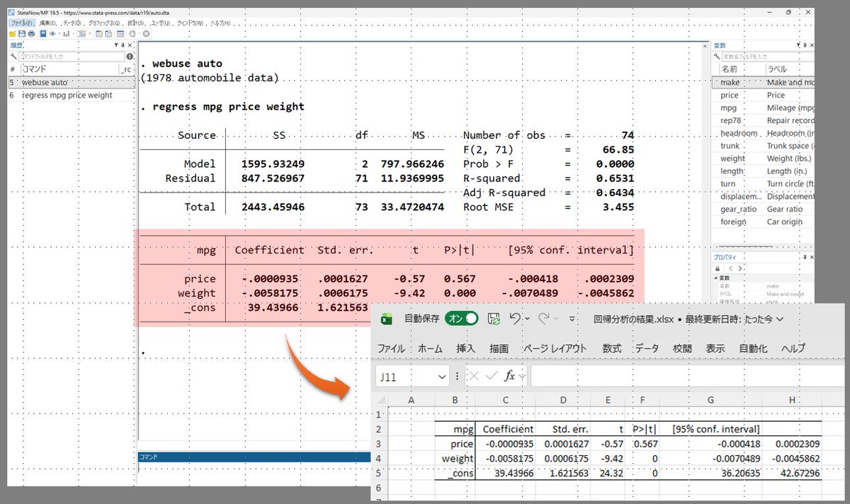The width and height of the screenshot is (850, 504).
Task: Open the Log icon in Stata toolbar
Action: (x=42, y=34)
